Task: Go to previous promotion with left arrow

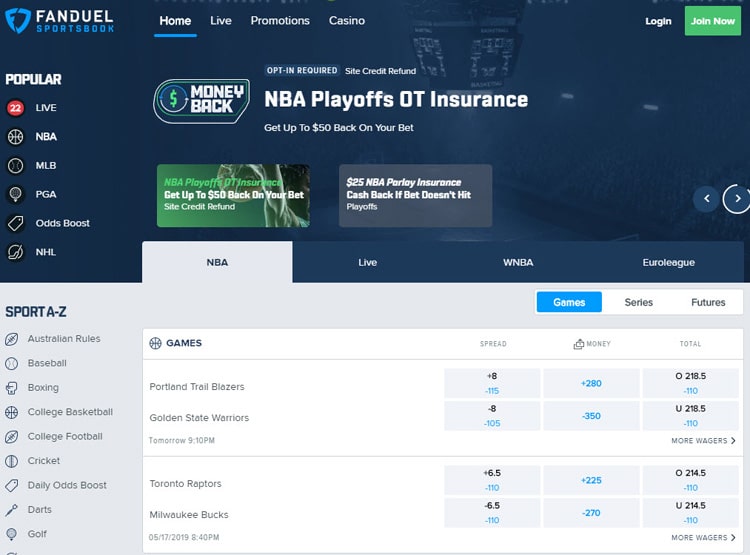Action: click(706, 198)
